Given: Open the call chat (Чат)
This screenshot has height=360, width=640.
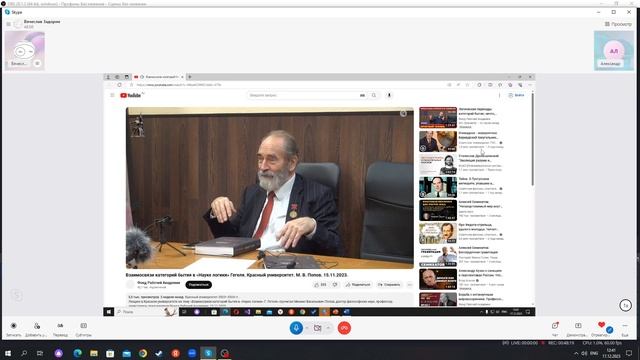Looking at the screenshot, I should [x=555, y=329].
